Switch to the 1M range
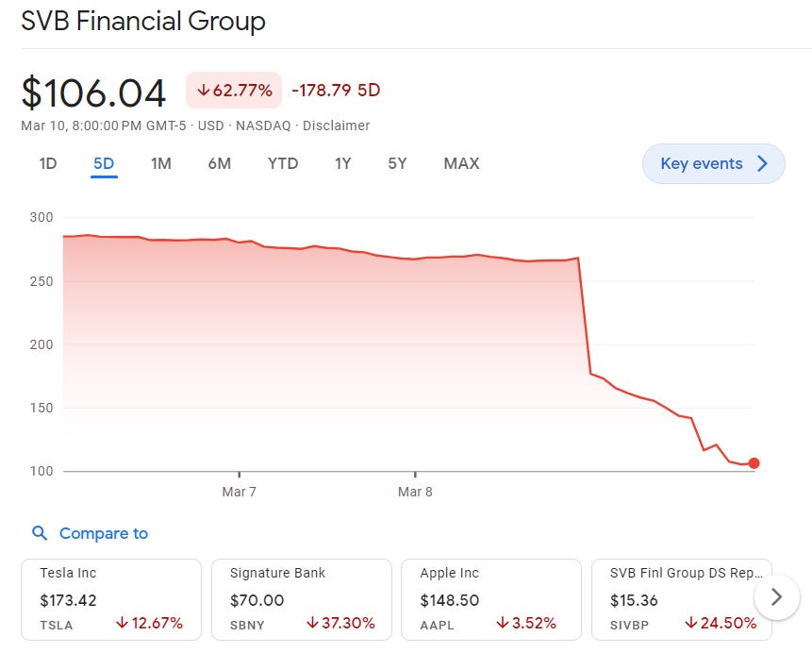This screenshot has height=653, width=812. (161, 163)
